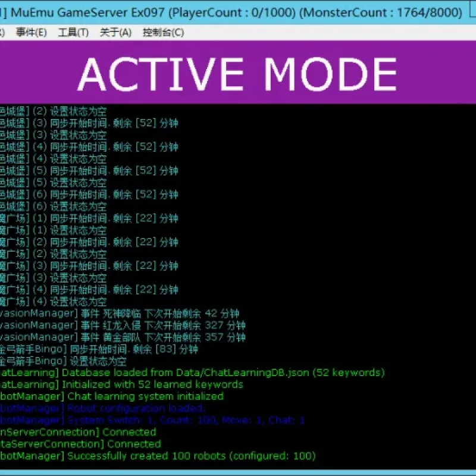
Task: Select the 广场 (3) 同步开始时间 [22] 分钟 line
Action: (x=89, y=266)
